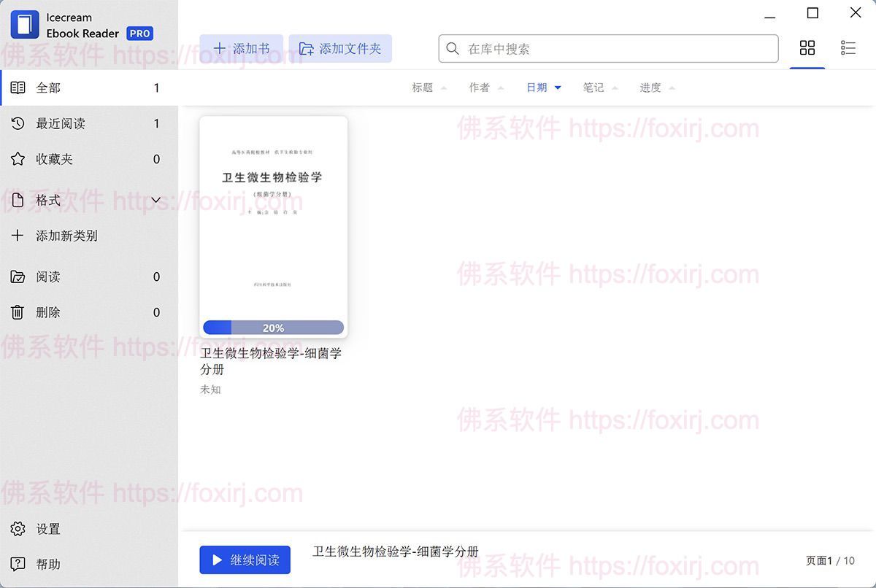Switch to grid view of the library
The width and height of the screenshot is (876, 588).
click(807, 47)
